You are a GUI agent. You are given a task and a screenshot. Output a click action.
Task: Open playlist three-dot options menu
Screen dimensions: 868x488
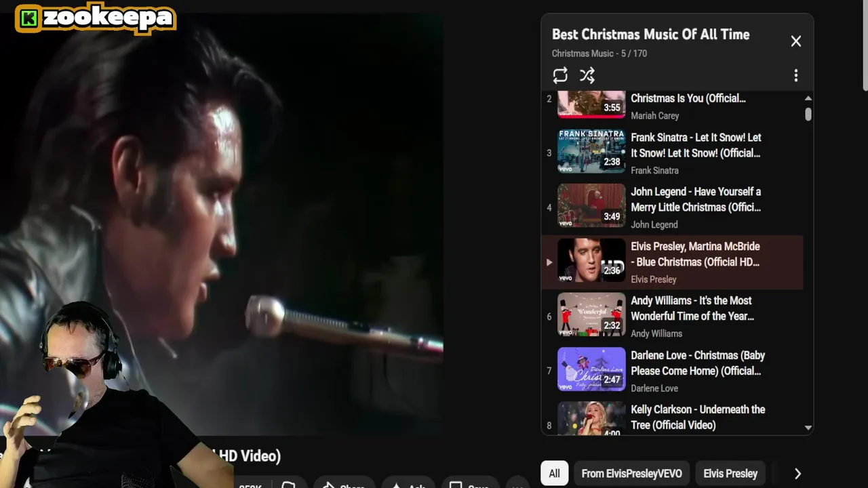click(x=796, y=75)
